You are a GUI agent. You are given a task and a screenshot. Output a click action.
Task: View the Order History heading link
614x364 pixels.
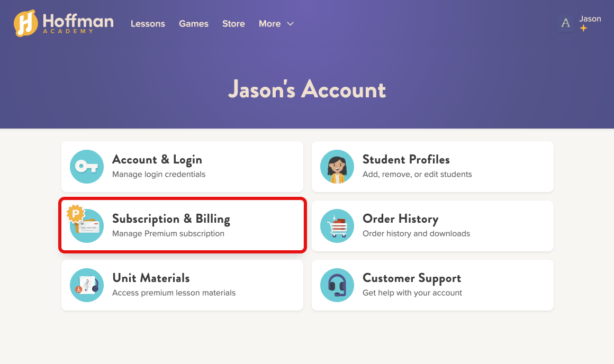coord(400,219)
